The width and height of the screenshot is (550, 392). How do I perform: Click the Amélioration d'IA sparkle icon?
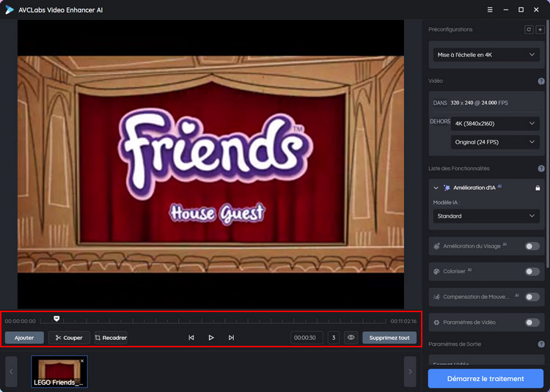click(x=447, y=188)
